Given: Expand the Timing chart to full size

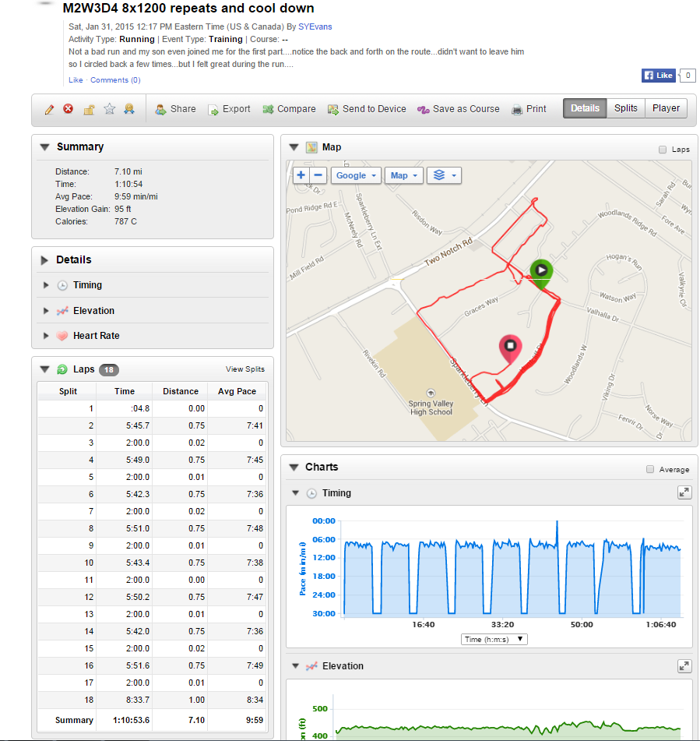Looking at the screenshot, I should coord(684,492).
